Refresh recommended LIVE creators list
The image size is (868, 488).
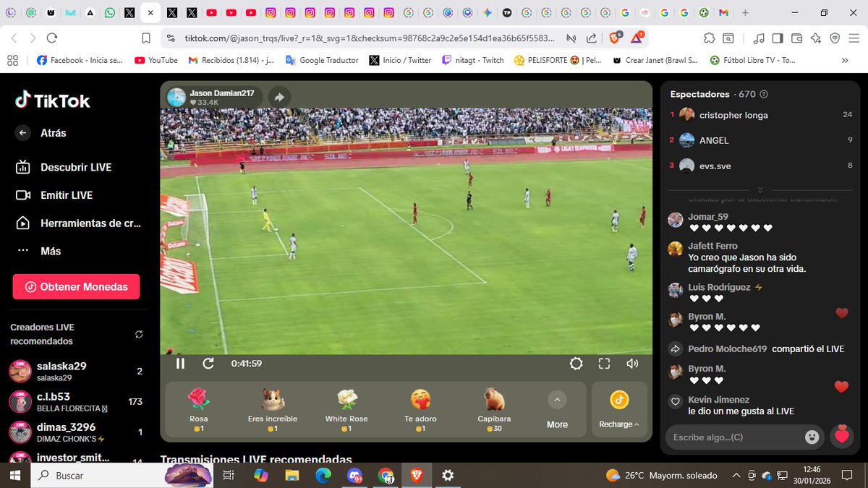(139, 334)
